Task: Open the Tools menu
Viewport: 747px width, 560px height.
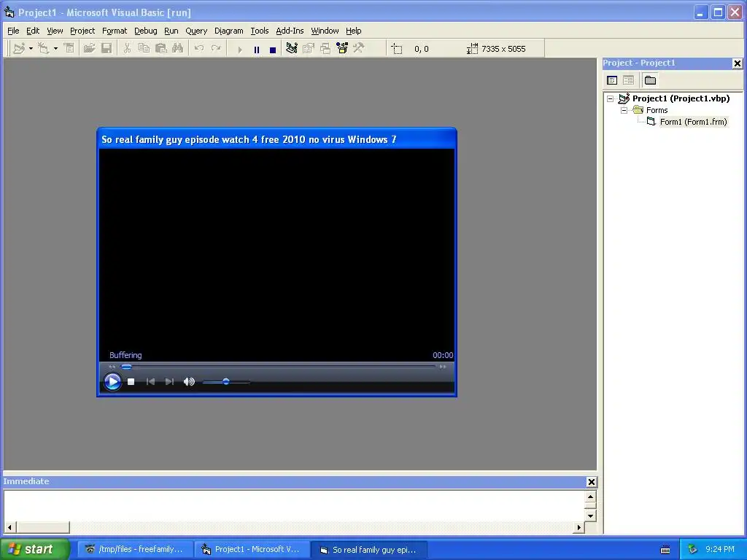Action: (x=260, y=31)
